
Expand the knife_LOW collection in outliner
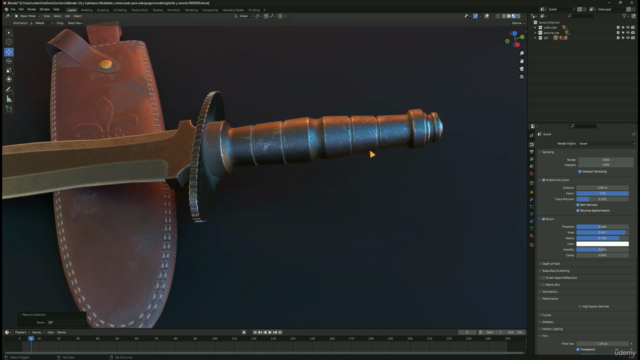pyautogui.click(x=536, y=27)
